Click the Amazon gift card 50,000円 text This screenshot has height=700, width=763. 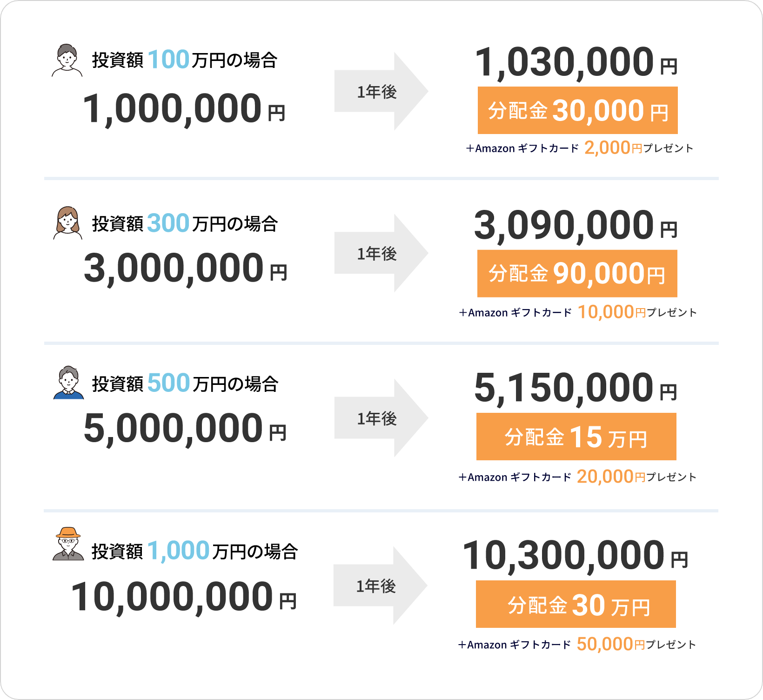point(577,644)
